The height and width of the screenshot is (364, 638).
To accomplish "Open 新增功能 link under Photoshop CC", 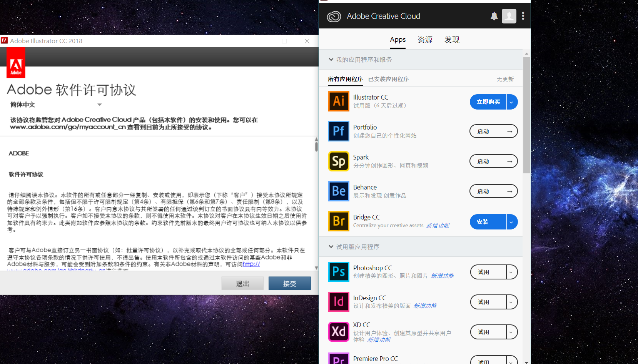I will click(x=442, y=276).
